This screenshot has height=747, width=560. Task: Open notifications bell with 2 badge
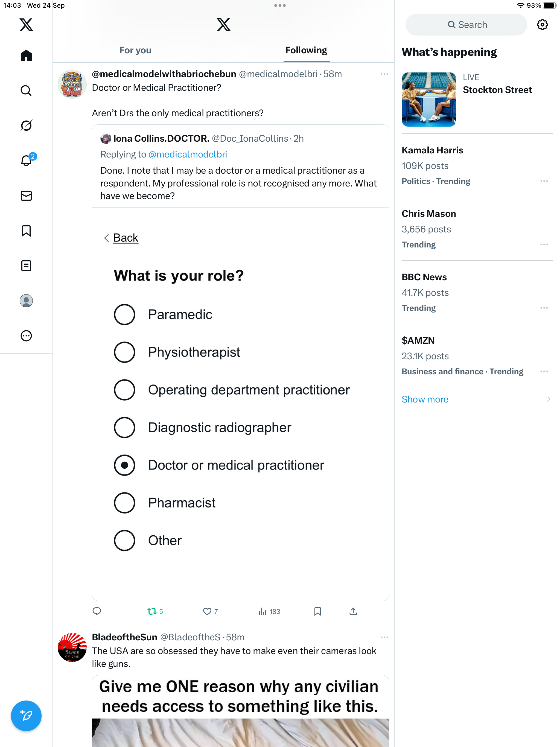click(26, 161)
